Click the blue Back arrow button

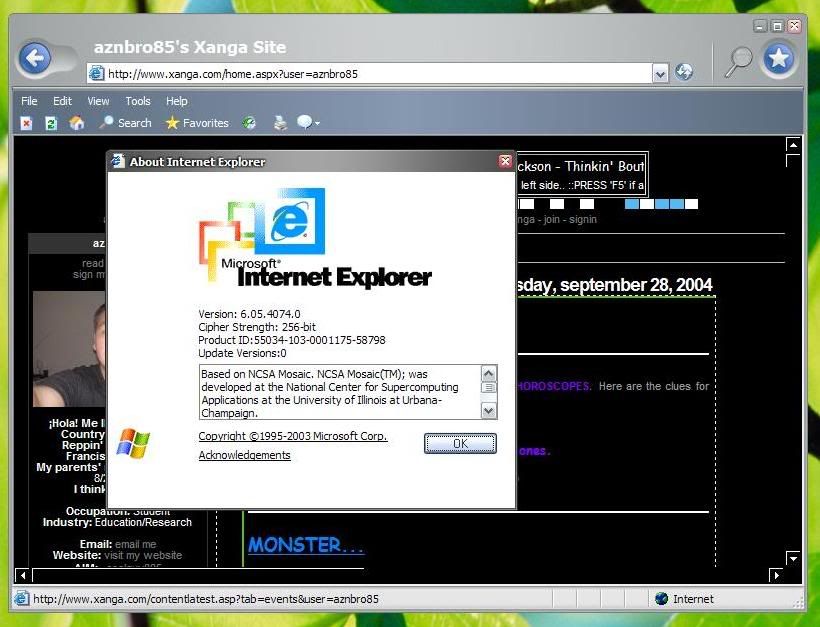[35, 58]
